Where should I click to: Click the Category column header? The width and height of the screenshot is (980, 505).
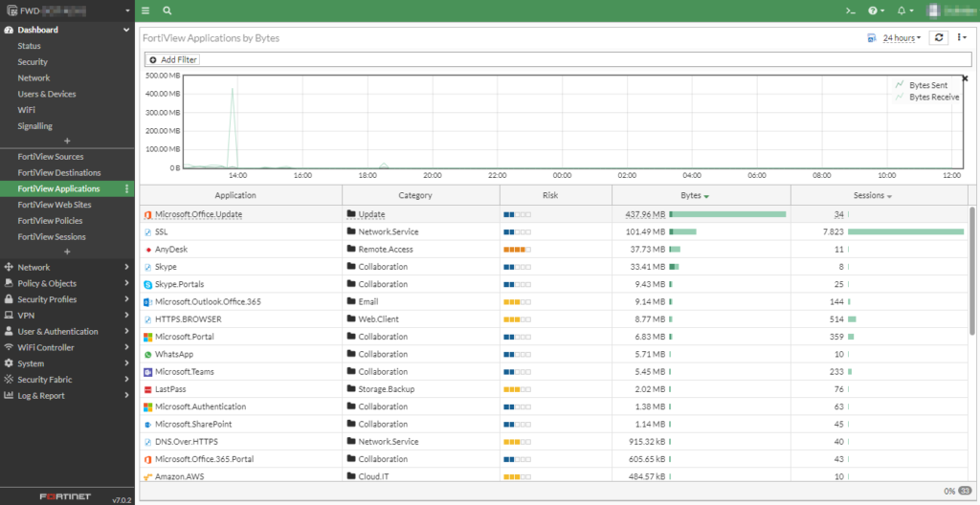(x=421, y=195)
